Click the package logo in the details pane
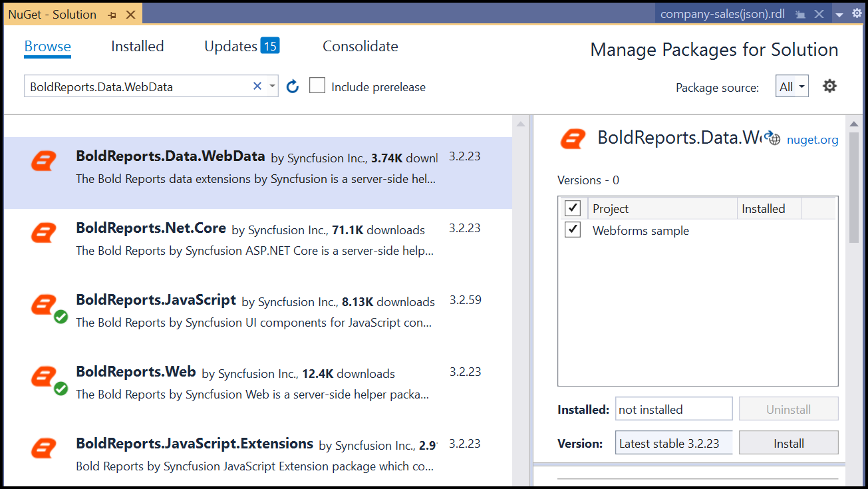This screenshot has width=868, height=489. (x=573, y=138)
